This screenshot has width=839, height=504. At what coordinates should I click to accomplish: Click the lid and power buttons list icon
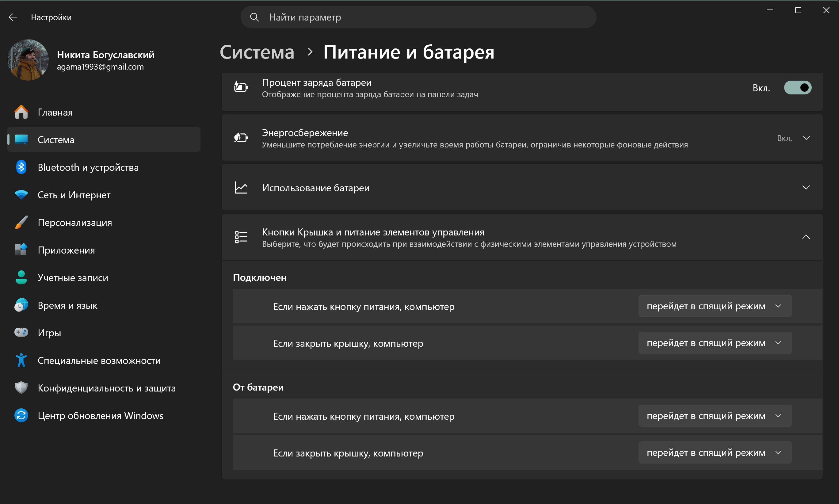click(x=241, y=237)
